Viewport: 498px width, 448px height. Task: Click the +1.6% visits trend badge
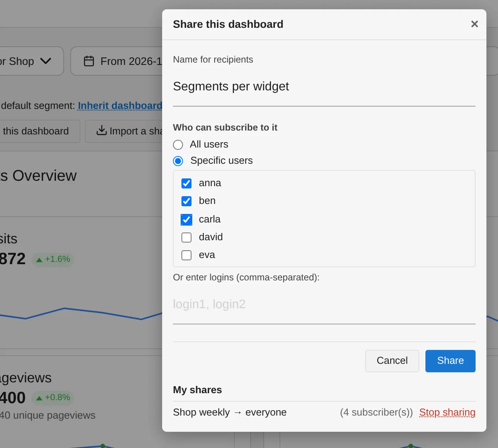pyautogui.click(x=53, y=259)
